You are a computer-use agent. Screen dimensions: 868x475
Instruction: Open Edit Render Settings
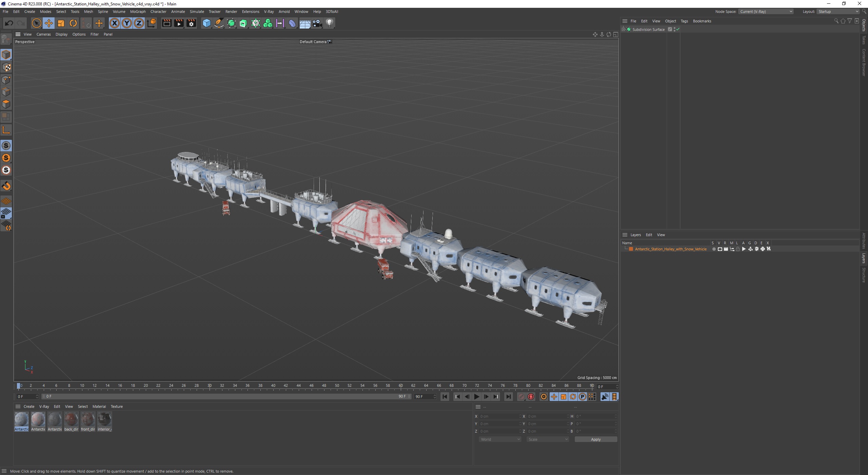(191, 23)
